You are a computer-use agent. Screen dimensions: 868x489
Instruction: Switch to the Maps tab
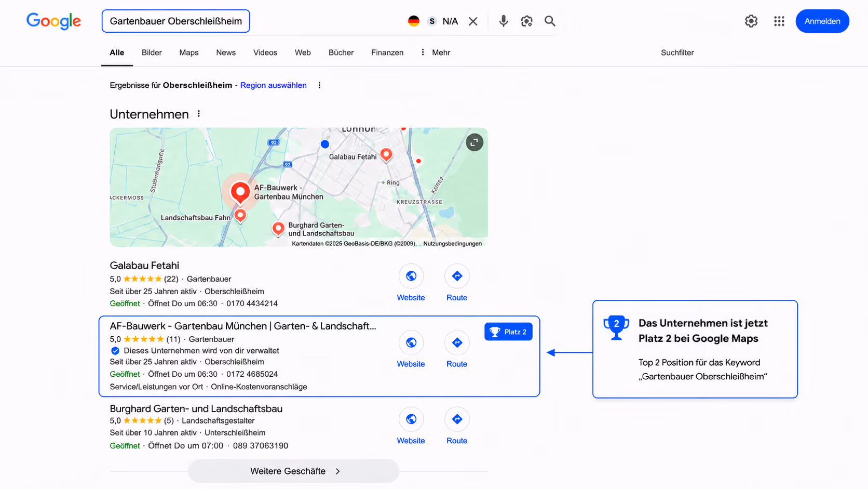189,52
